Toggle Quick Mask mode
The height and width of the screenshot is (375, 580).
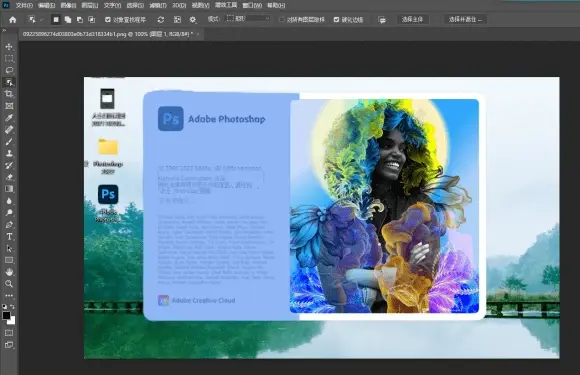pos(9,333)
